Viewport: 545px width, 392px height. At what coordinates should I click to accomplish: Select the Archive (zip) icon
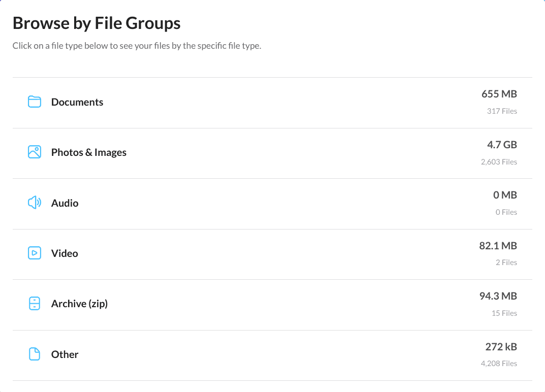click(x=34, y=303)
